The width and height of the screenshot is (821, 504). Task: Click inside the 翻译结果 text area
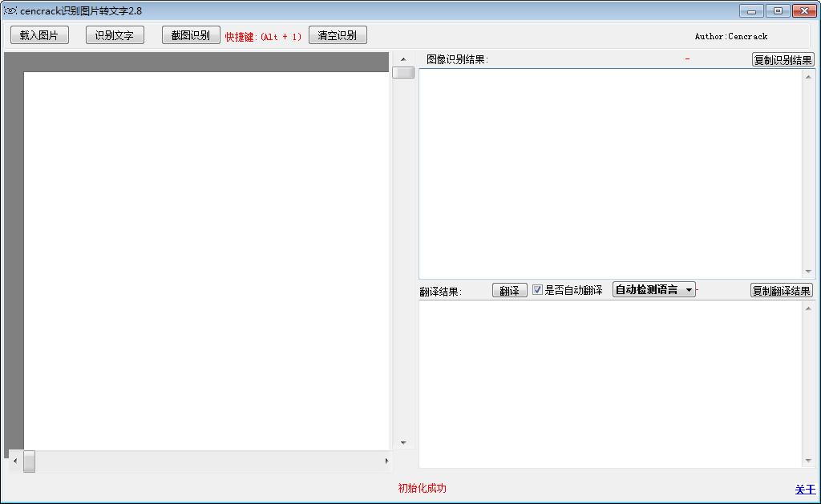[x=610, y=384]
